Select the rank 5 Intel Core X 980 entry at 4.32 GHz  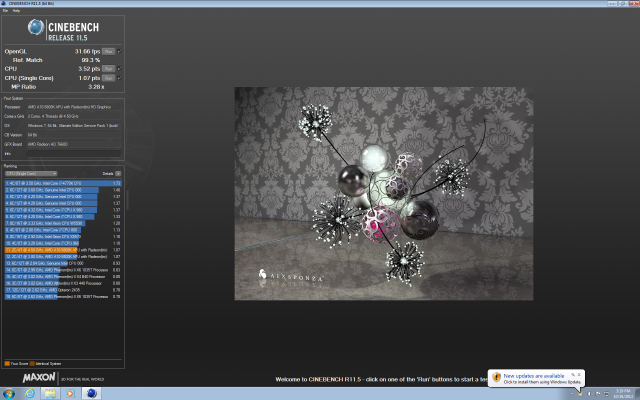[x=63, y=210]
